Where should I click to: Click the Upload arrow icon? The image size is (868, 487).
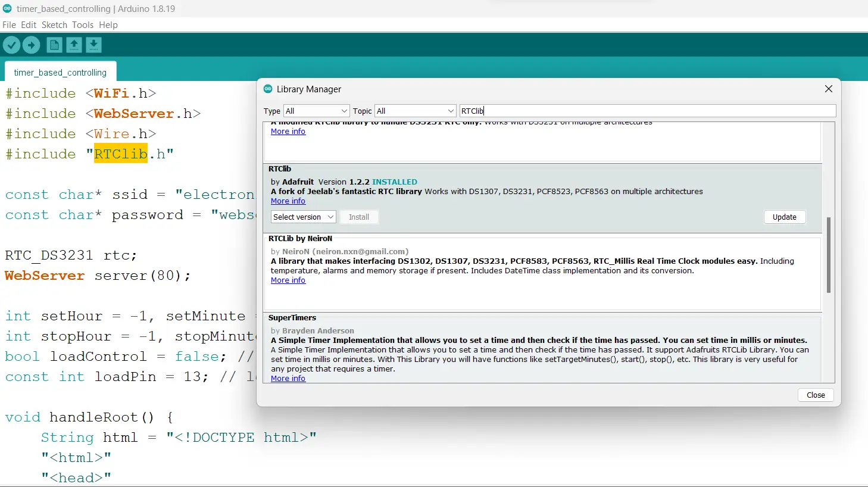click(x=31, y=45)
